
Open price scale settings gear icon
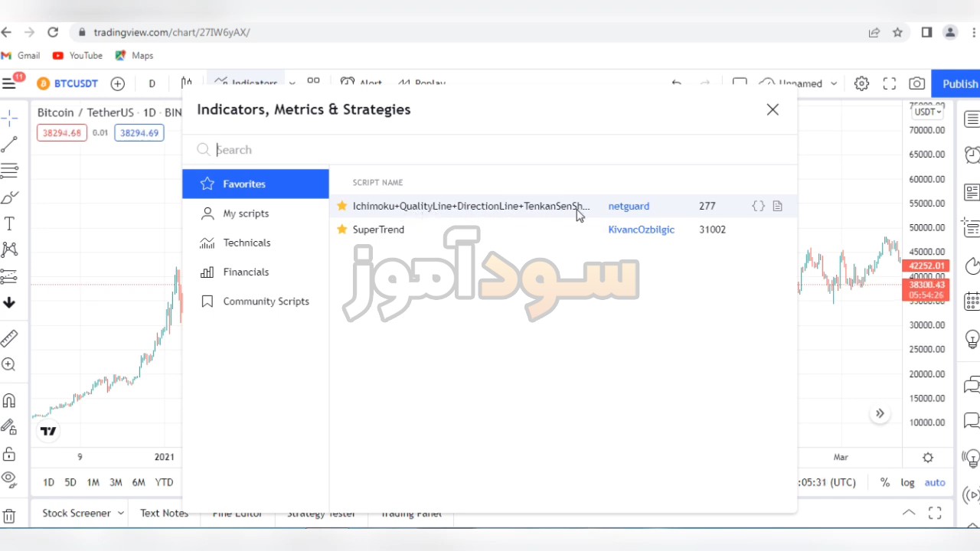[928, 458]
